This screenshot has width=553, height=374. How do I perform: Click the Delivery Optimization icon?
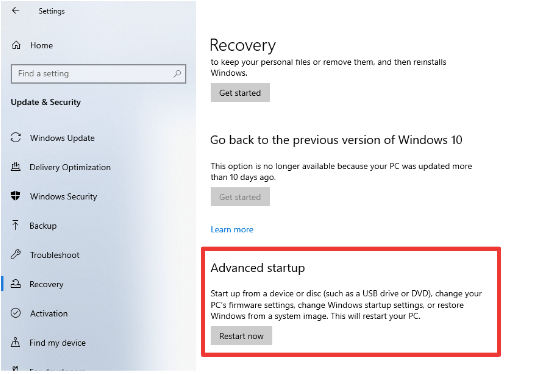(x=16, y=167)
